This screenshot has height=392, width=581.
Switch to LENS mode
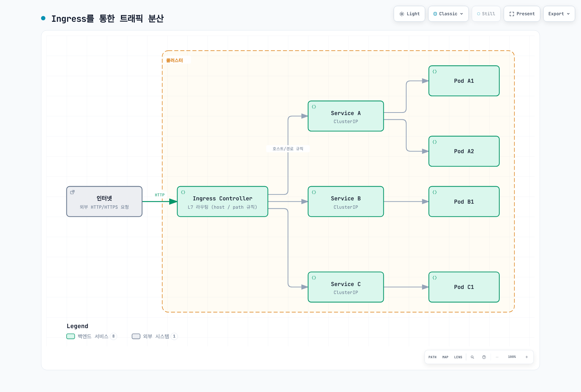pyautogui.click(x=458, y=357)
